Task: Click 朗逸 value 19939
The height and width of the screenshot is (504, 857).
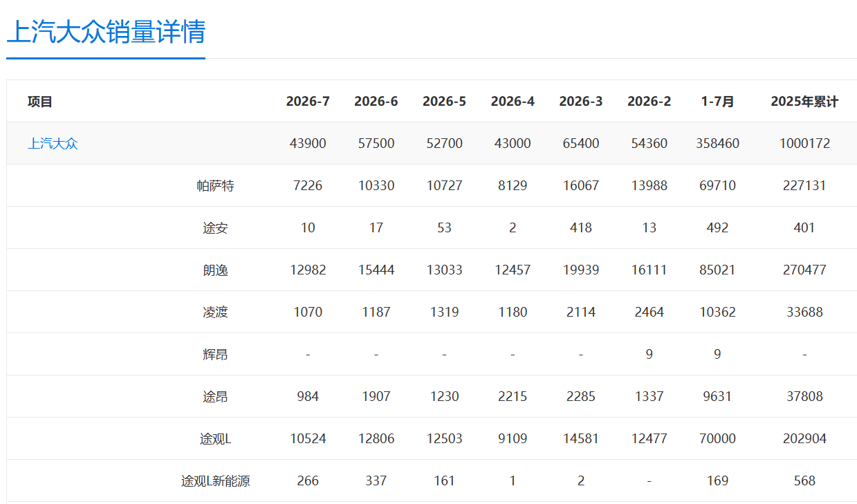Action: [x=581, y=270]
